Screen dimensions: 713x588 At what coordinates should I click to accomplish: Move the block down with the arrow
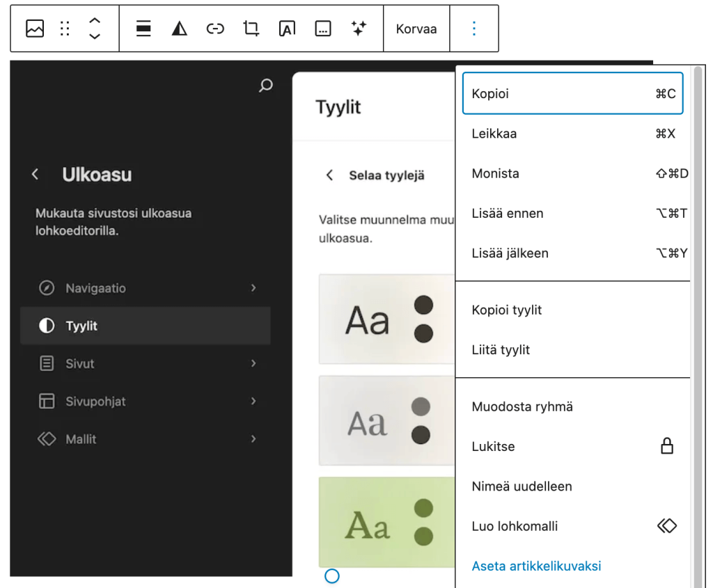click(x=95, y=36)
